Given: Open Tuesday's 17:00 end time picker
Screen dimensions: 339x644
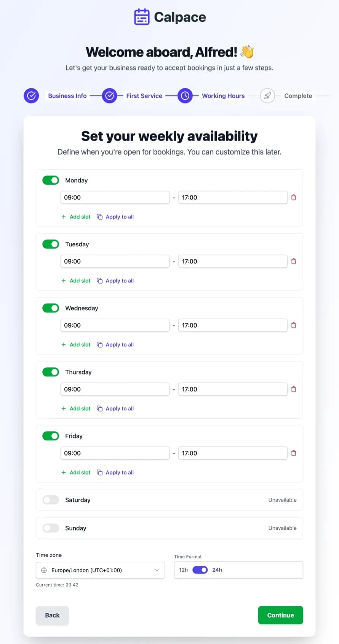Looking at the screenshot, I should tap(232, 261).
